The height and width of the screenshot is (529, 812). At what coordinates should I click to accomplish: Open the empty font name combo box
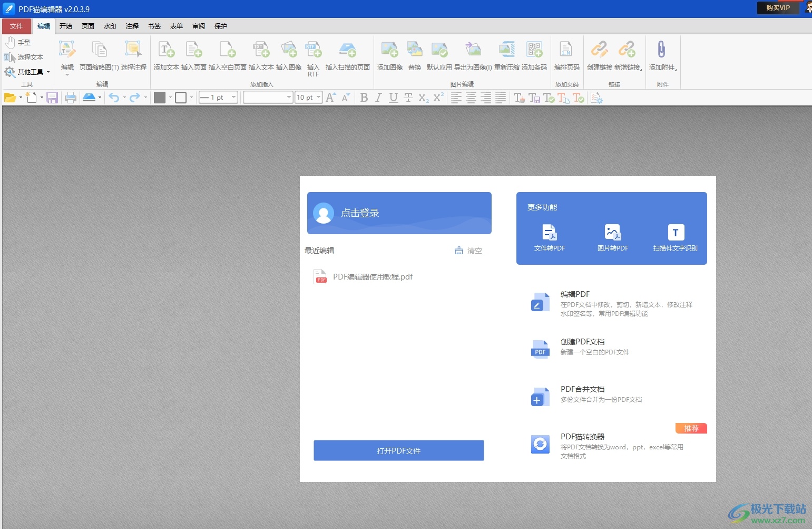268,98
